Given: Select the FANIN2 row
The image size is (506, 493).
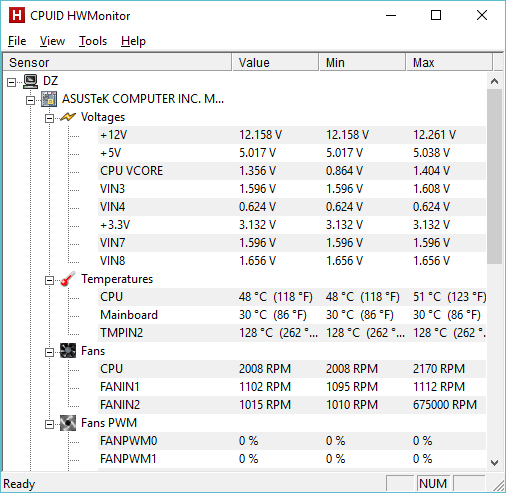Looking at the screenshot, I should (292, 405).
